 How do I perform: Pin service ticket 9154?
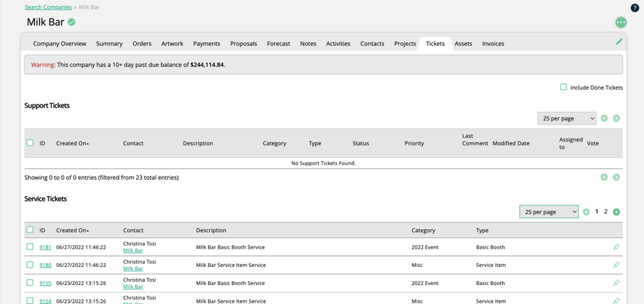click(x=616, y=301)
